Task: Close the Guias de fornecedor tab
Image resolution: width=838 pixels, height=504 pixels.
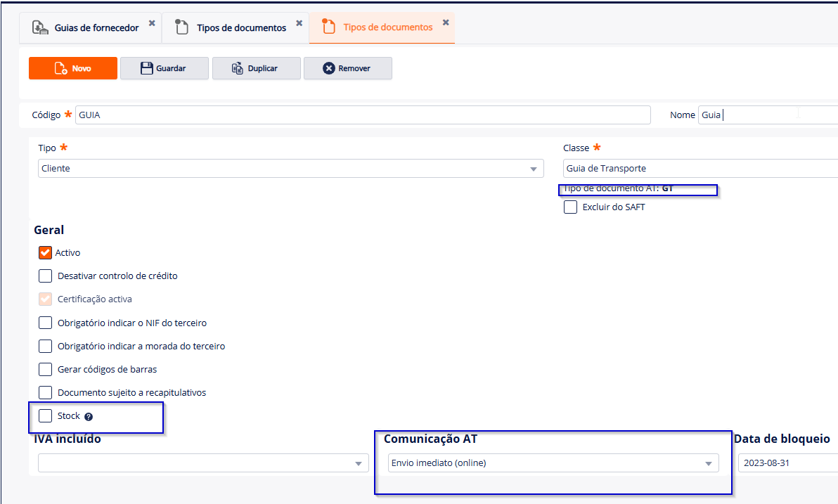Action: [152, 23]
